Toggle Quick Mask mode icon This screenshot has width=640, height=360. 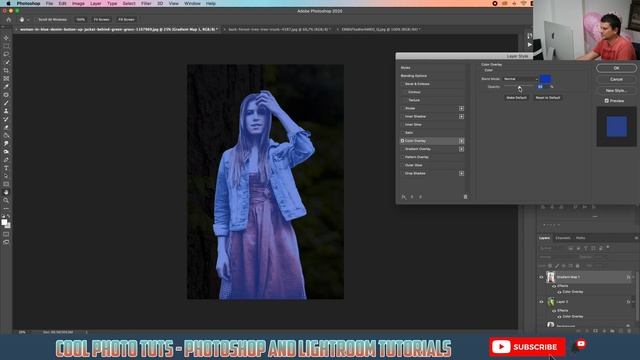pos(6,234)
